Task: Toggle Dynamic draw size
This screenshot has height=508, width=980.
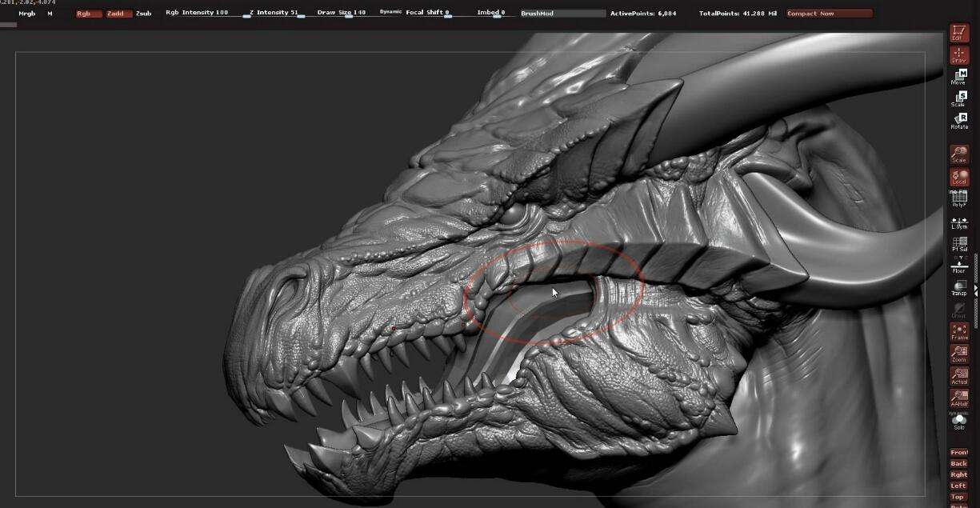Action: point(390,13)
